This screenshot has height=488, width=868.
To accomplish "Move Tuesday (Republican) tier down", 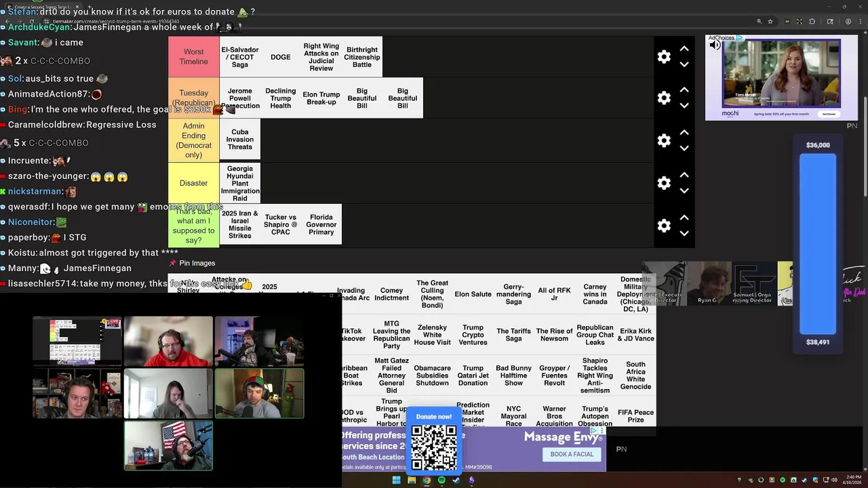I will tap(684, 106).
